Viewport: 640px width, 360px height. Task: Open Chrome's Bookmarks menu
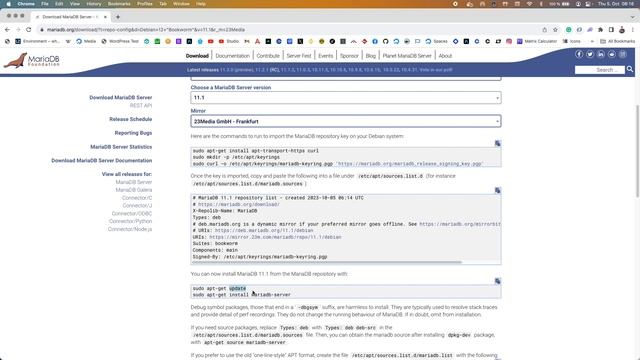coord(119,4)
